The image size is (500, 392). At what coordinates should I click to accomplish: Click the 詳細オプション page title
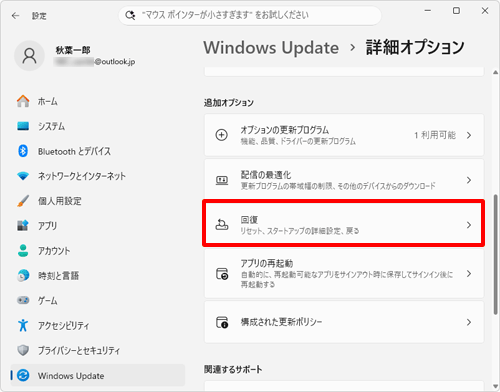pos(415,47)
